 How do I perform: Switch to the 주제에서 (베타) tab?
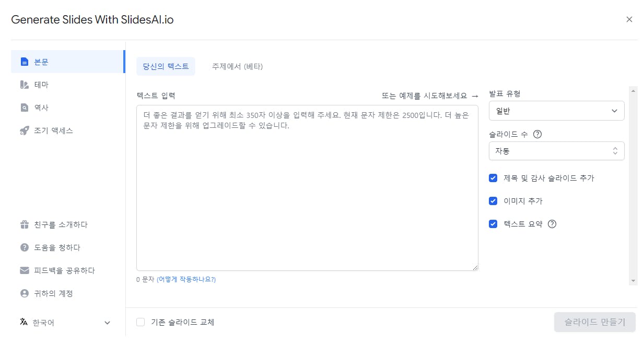pyautogui.click(x=237, y=66)
